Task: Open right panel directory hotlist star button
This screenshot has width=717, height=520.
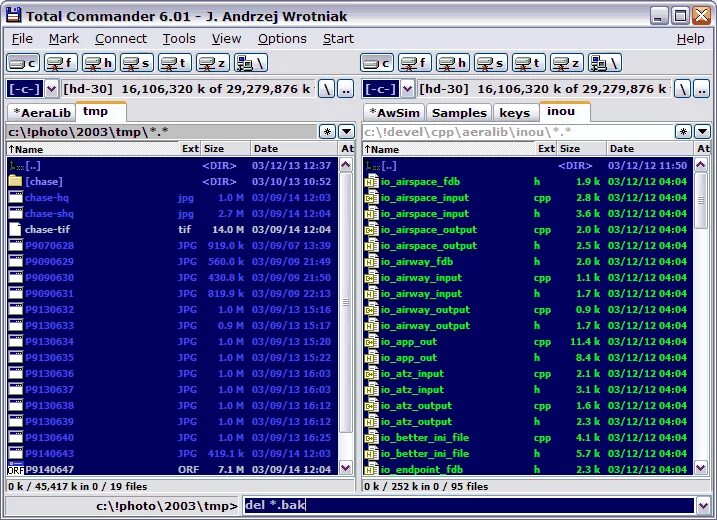Action: click(683, 132)
